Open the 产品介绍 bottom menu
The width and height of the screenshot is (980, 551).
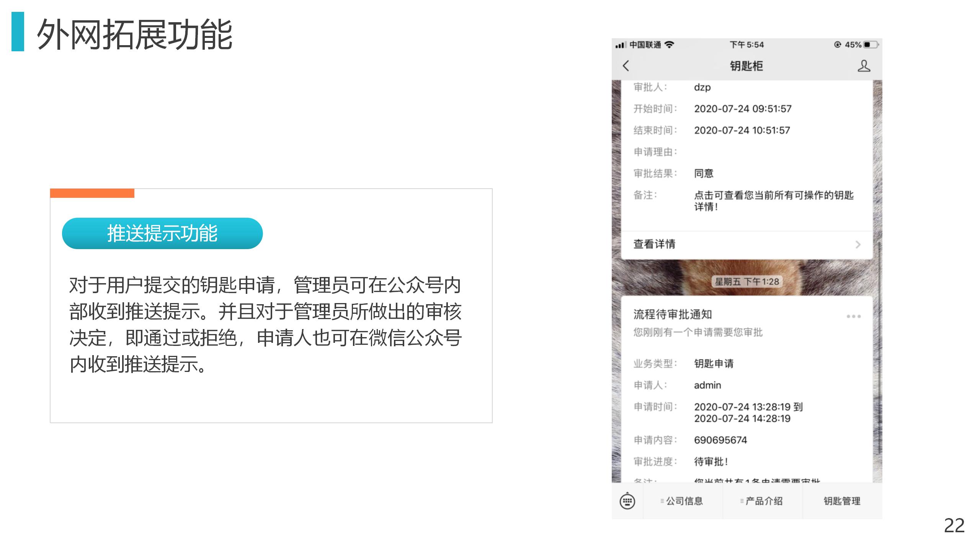(762, 501)
